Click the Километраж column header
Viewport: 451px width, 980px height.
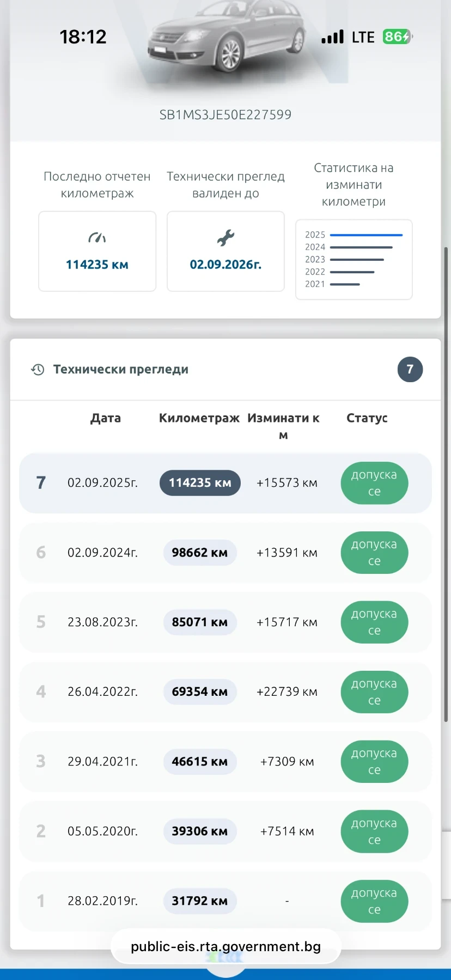199,418
